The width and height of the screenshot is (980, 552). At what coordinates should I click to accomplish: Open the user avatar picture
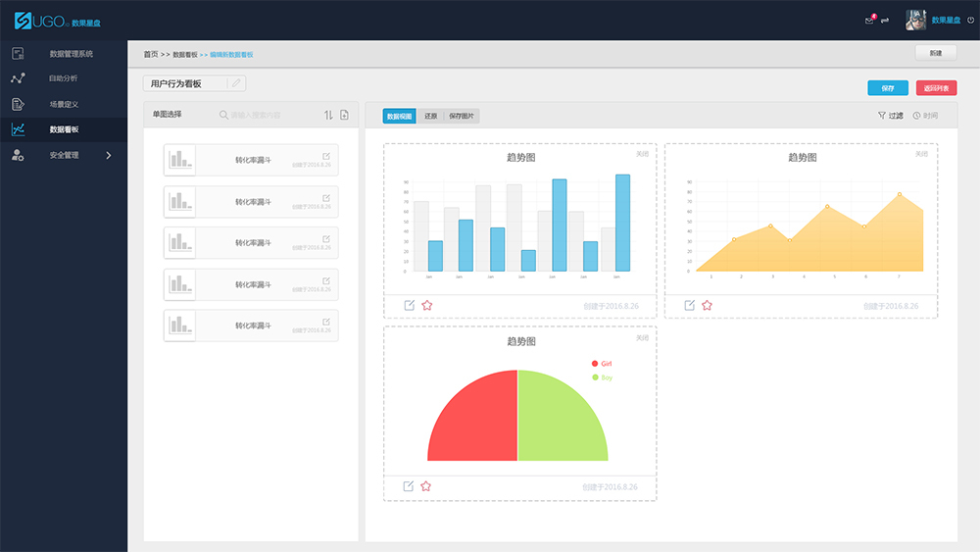point(915,20)
